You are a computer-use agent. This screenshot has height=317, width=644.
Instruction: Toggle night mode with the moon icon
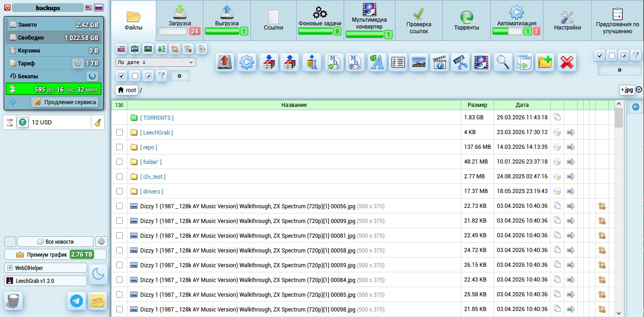click(98, 274)
